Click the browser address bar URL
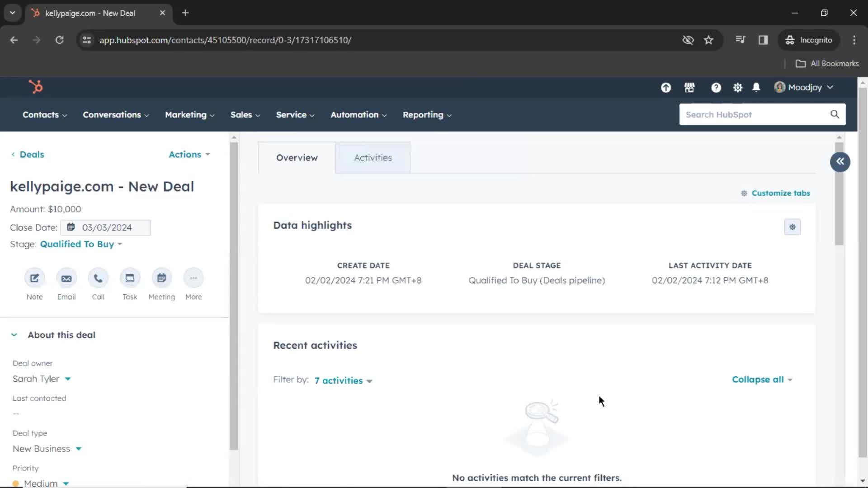The width and height of the screenshot is (868, 488). pyautogui.click(x=225, y=40)
